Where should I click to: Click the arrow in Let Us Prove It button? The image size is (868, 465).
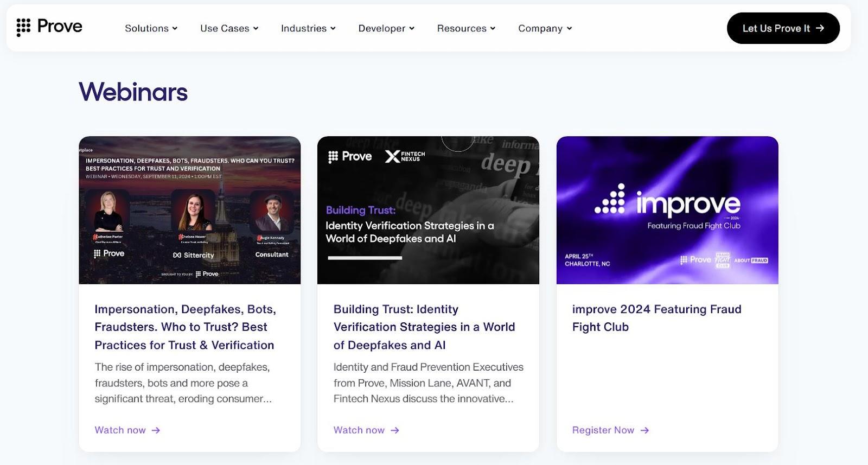coord(820,28)
